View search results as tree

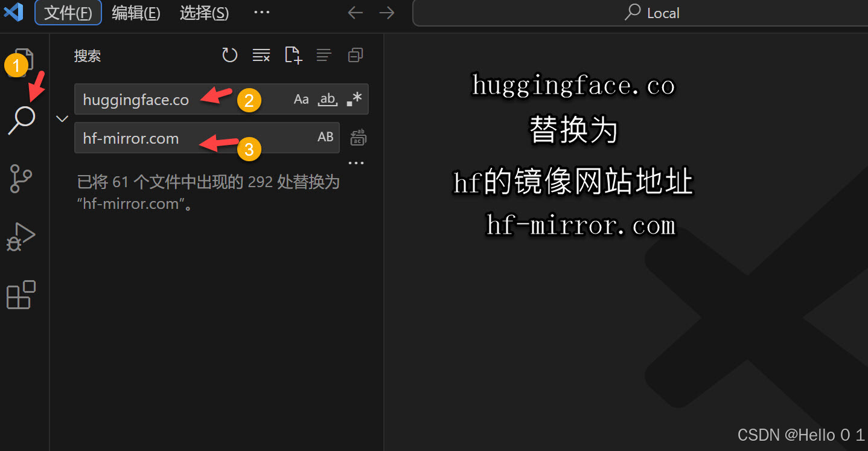pos(324,56)
